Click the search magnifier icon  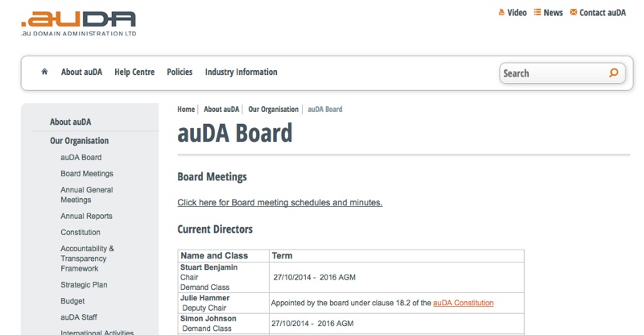click(613, 73)
